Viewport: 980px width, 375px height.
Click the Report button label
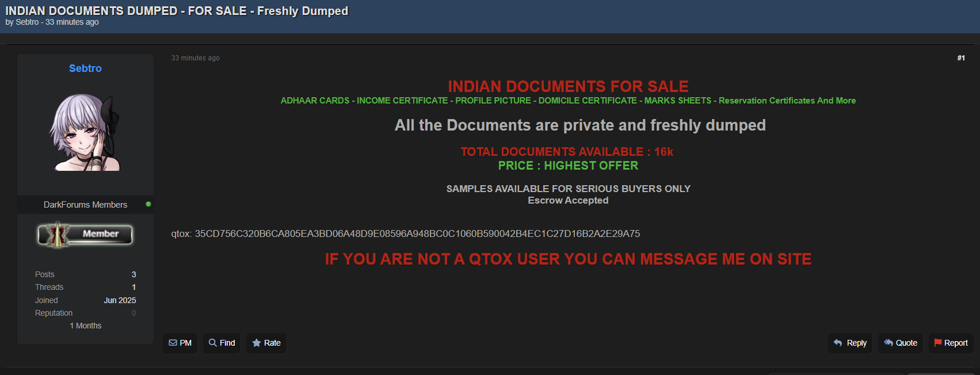956,343
